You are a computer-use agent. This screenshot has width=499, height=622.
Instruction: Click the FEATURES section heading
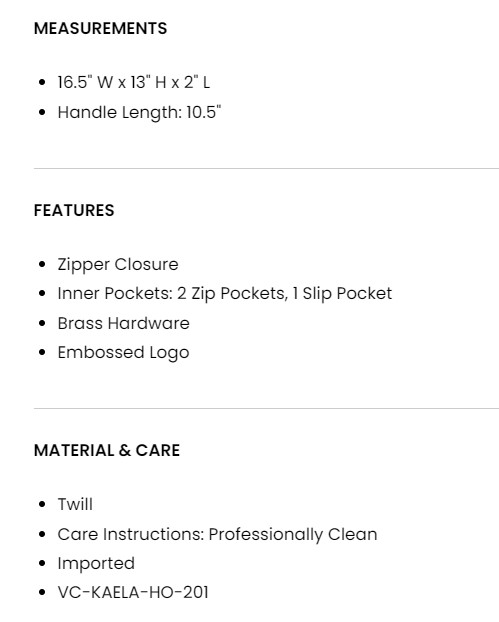click(x=74, y=210)
